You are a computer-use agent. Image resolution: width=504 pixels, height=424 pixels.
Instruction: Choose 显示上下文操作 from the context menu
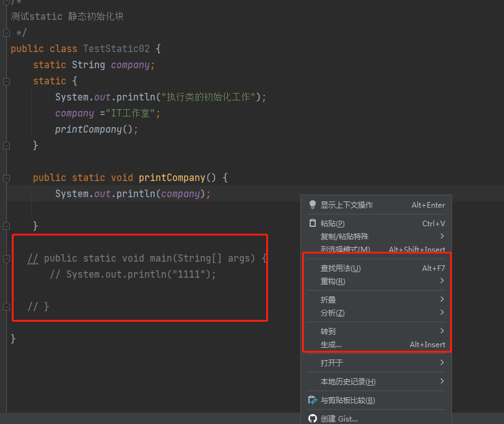(376, 205)
